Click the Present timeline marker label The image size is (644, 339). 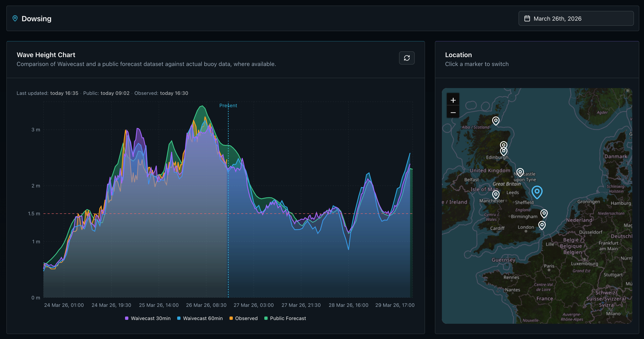(228, 106)
